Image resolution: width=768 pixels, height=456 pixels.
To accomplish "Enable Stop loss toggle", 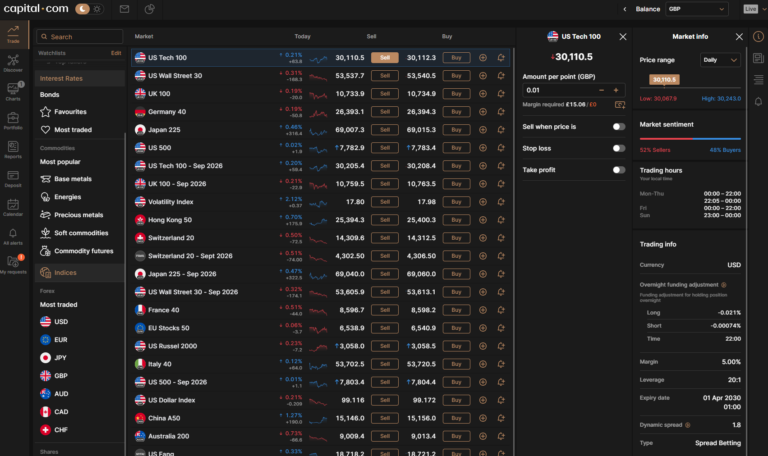I will coord(619,148).
